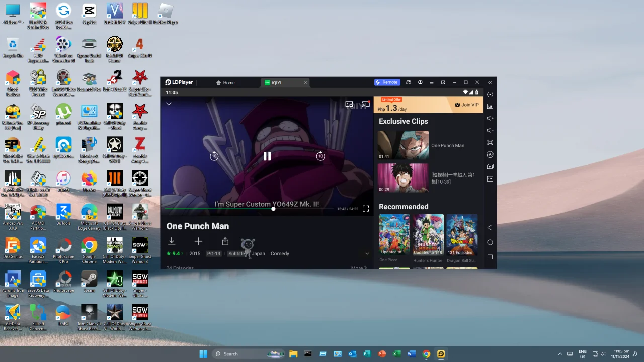Viewport: 644px width, 362px height.
Task: Share the One Punch Man video
Action: [x=225, y=242]
